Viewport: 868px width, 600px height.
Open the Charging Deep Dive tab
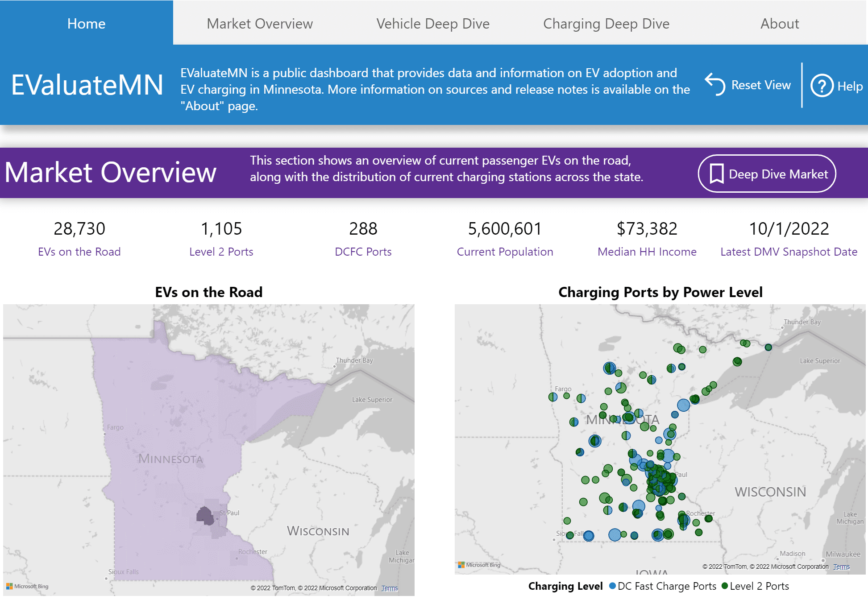pos(606,23)
